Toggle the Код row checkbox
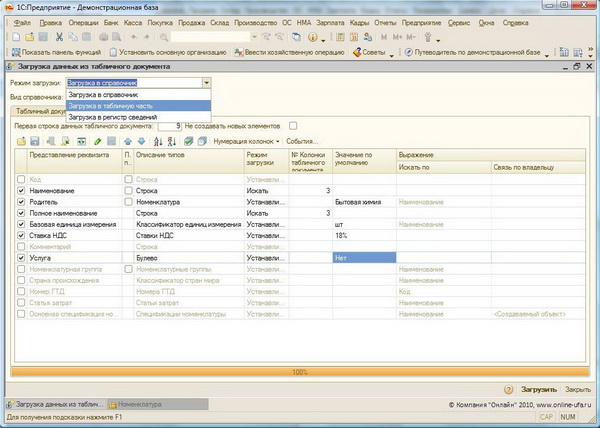Image resolution: width=600 pixels, height=428 pixels. click(21, 179)
